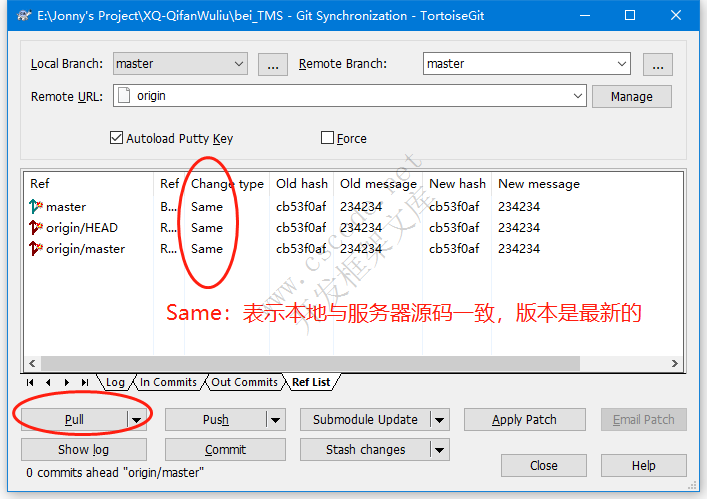Click the Same value in master row
The image size is (707, 499).
(x=207, y=207)
